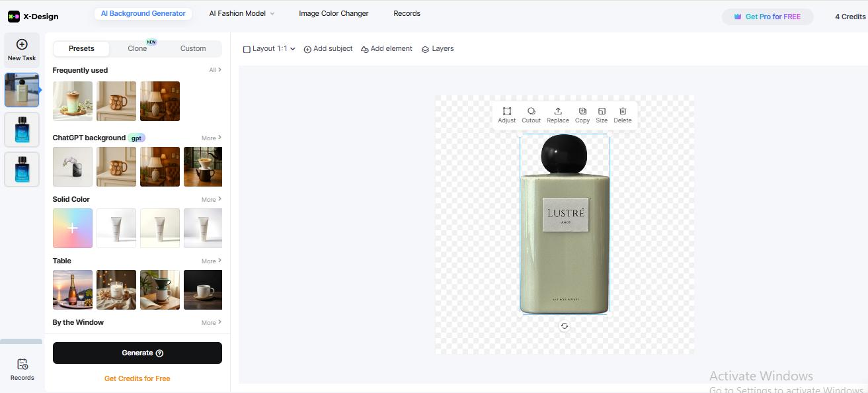Image resolution: width=868 pixels, height=393 pixels.
Task: Switch to the Presets tab
Action: tap(81, 48)
